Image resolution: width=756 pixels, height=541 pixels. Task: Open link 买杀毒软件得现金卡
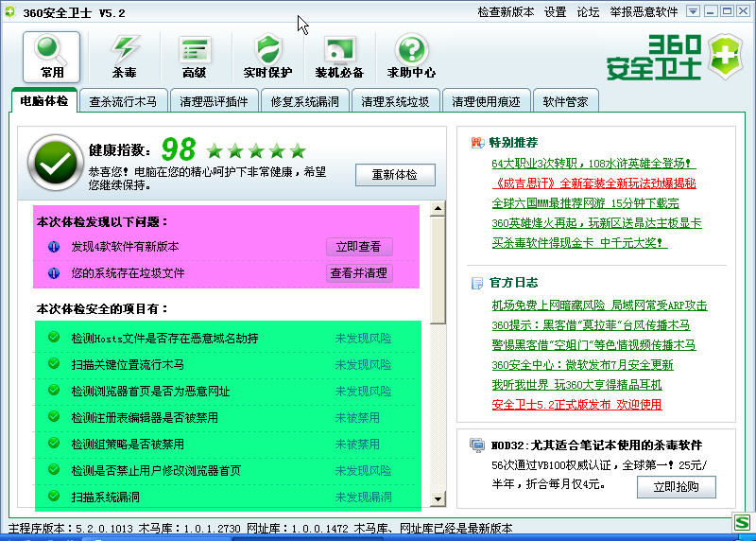[579, 243]
